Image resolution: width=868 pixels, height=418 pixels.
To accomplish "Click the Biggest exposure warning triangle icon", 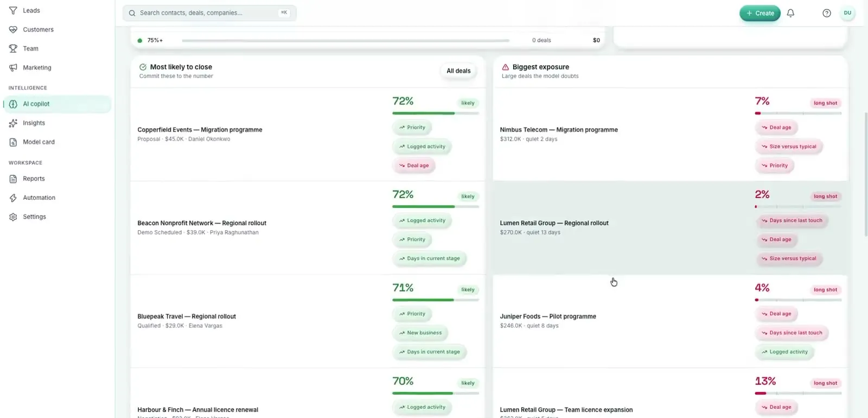I will tap(506, 67).
